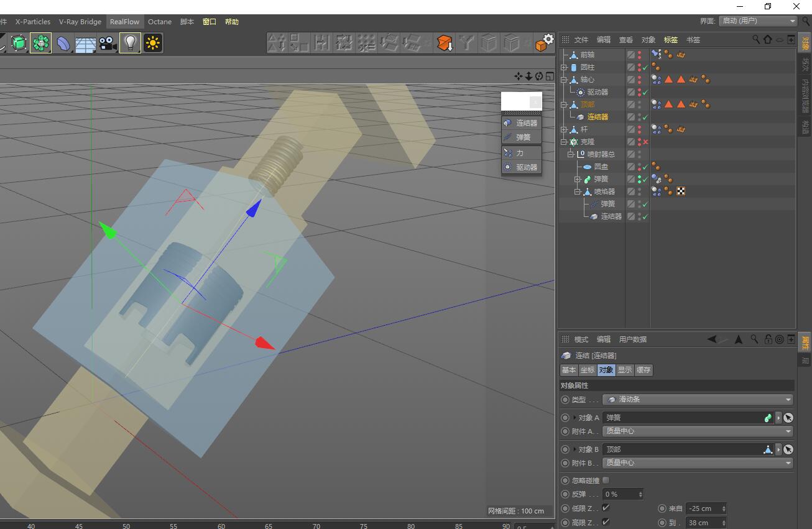Screen dimensions: 812x529
Task: Click the eye icon in Object Manager header
Action: pos(780,40)
